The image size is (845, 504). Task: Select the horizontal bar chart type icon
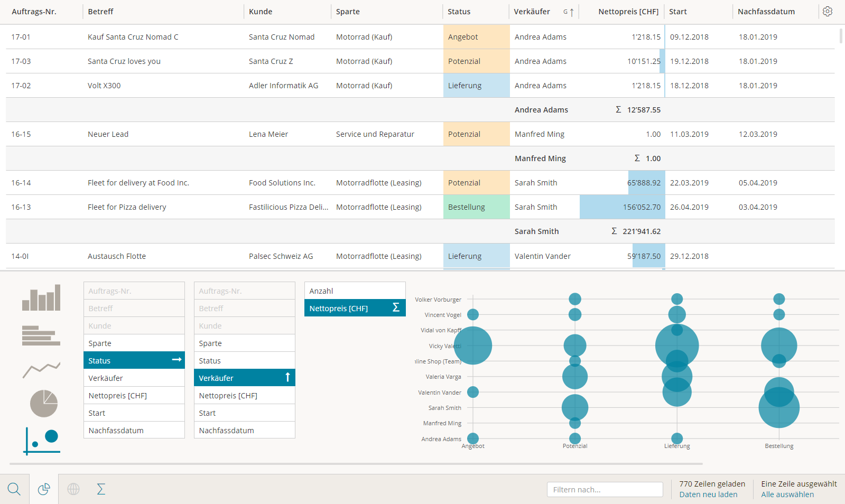click(41, 335)
